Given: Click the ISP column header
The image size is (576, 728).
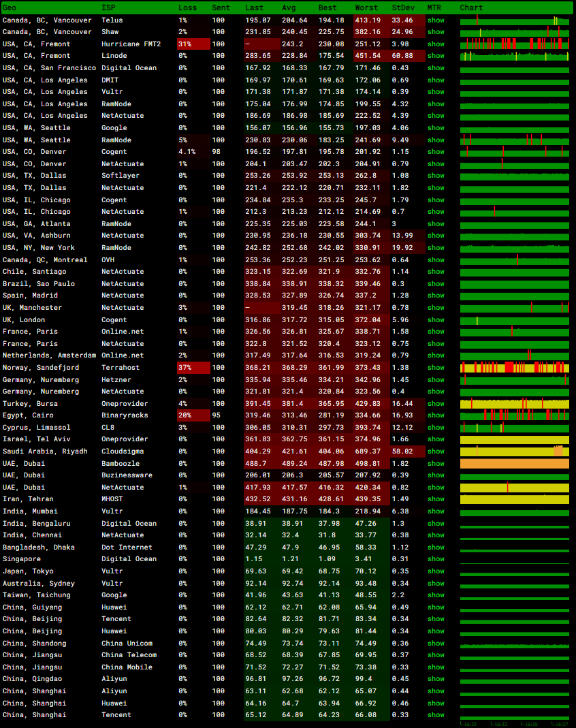Looking at the screenshot, I should [108, 7].
